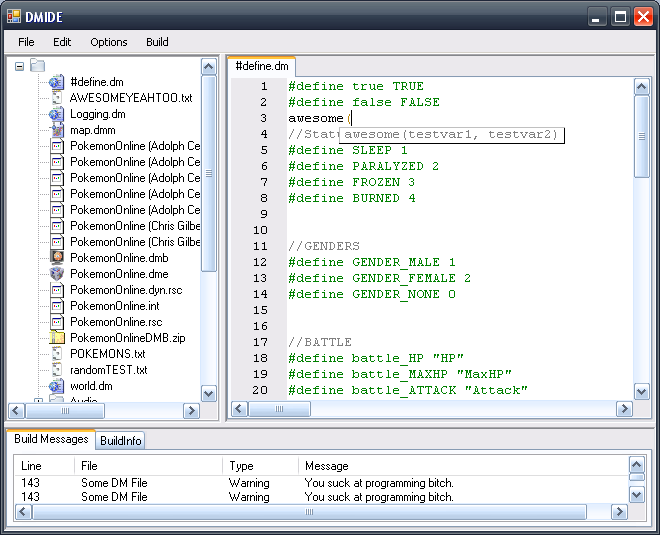Click the PokemonOnlineDMB.zip archive icon
This screenshot has width=660, height=535.
(57, 338)
